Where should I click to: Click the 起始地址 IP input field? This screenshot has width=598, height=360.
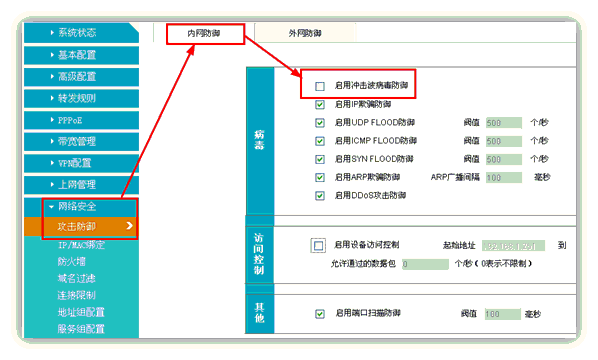click(x=513, y=246)
